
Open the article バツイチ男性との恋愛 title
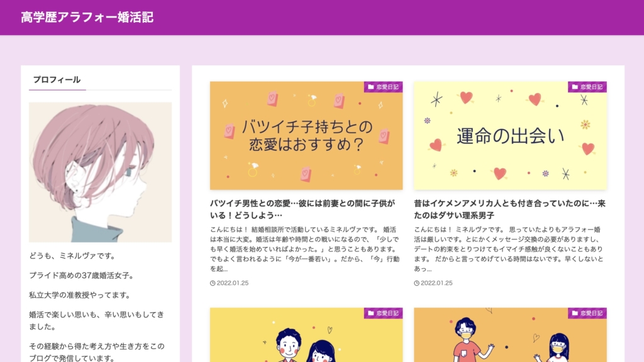[303, 209]
